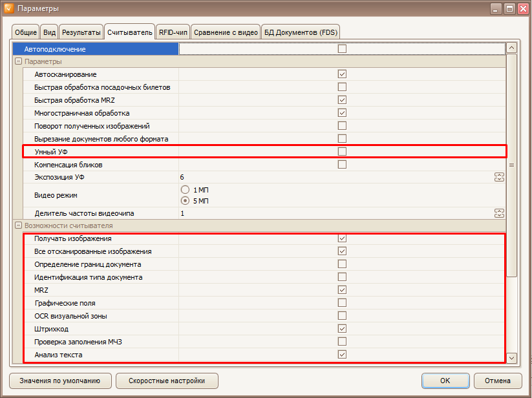Uncheck Анализ текста option
The image size is (532, 398).
(x=342, y=354)
